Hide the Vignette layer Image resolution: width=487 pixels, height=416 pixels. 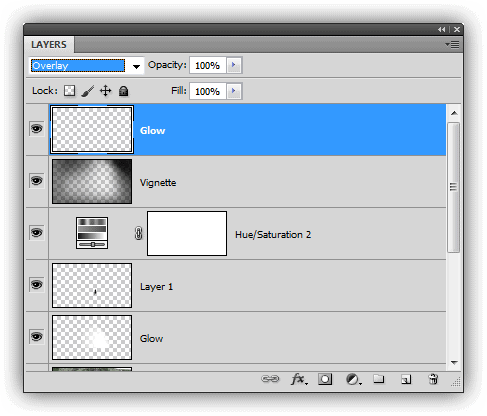[x=37, y=181]
